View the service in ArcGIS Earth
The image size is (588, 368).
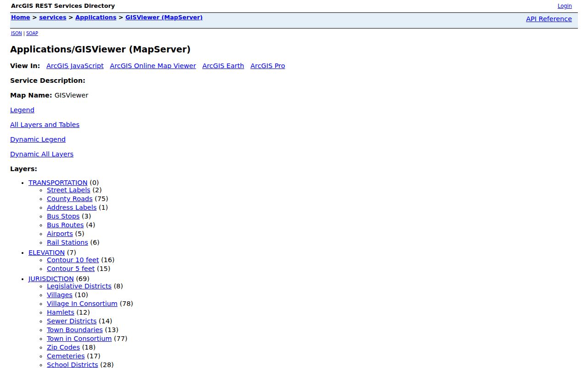[223, 66]
